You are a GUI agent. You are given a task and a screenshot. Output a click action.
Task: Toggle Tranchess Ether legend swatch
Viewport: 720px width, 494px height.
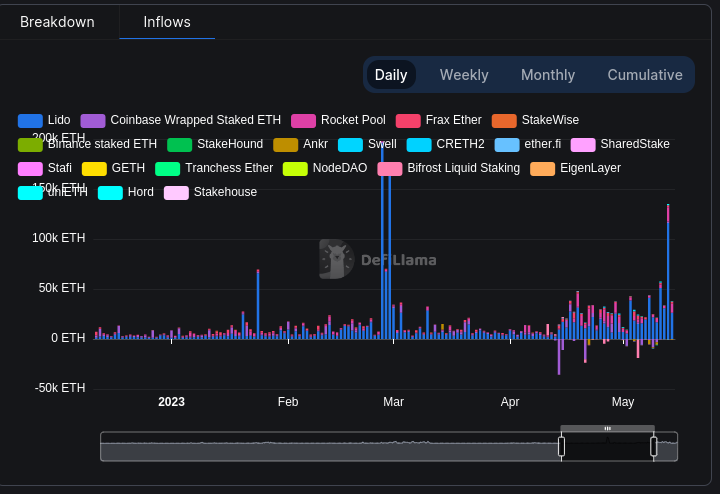tap(168, 168)
